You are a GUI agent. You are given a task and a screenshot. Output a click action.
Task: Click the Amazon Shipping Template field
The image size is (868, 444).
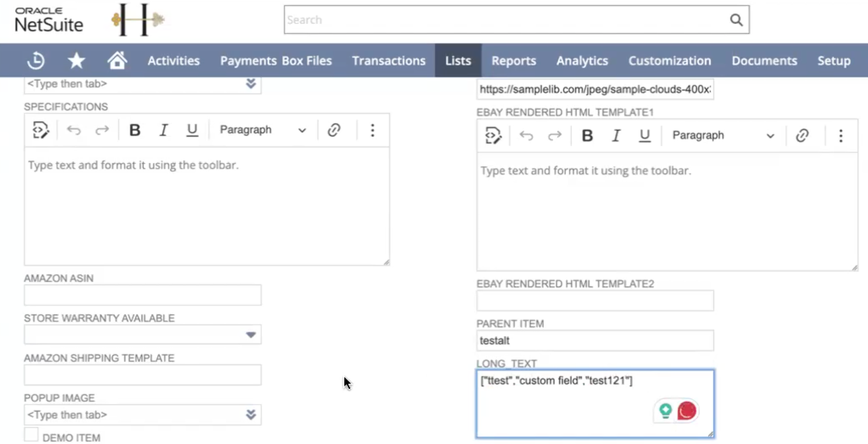tap(143, 375)
